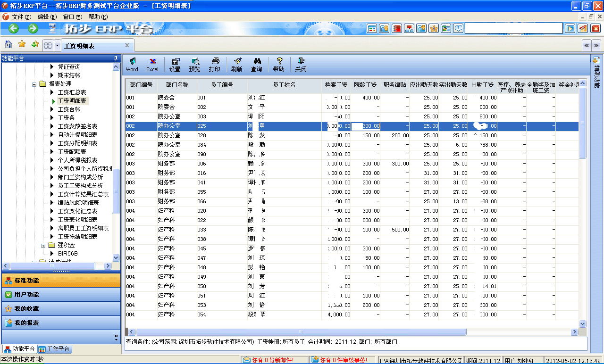Image resolution: width=604 pixels, height=364 pixels.
Task: Click the yellow favorites star icon
Action: [x=21, y=45]
